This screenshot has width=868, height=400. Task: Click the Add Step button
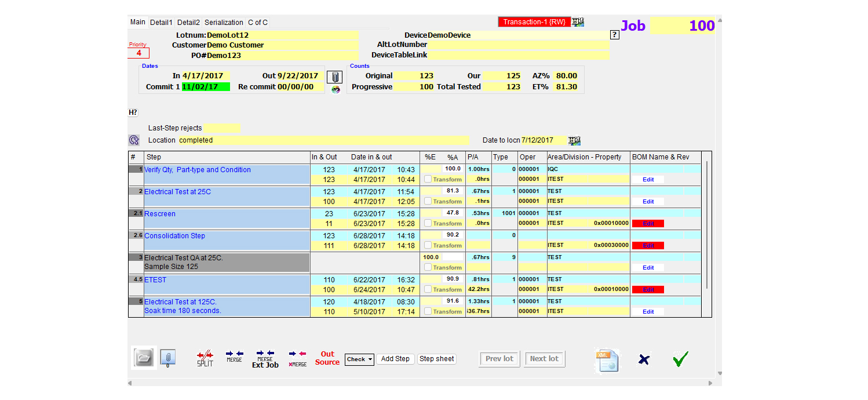point(395,359)
